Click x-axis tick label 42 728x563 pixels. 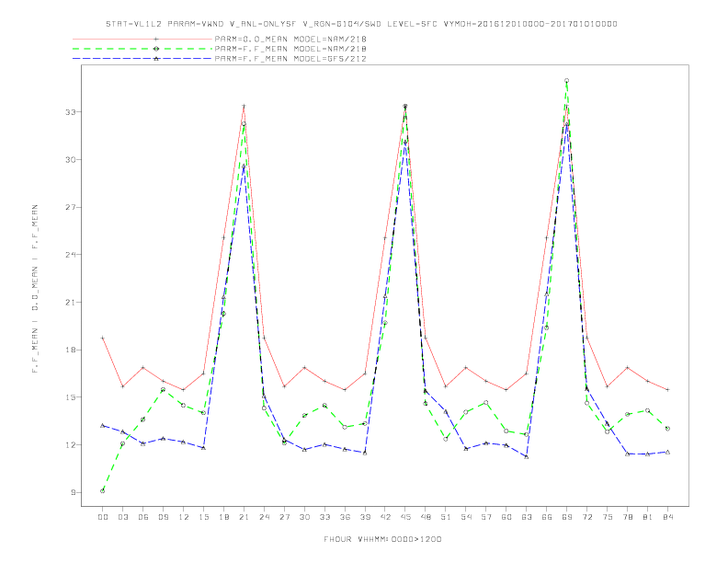pyautogui.click(x=385, y=517)
